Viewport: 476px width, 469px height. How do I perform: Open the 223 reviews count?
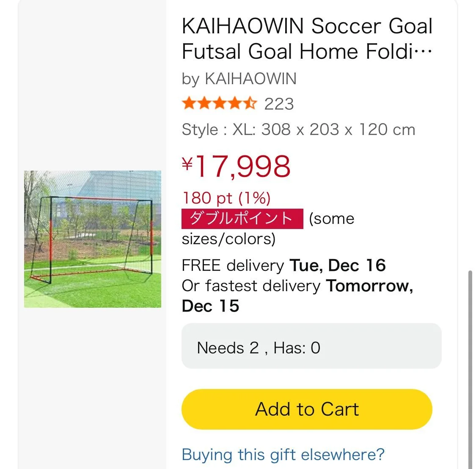(279, 104)
